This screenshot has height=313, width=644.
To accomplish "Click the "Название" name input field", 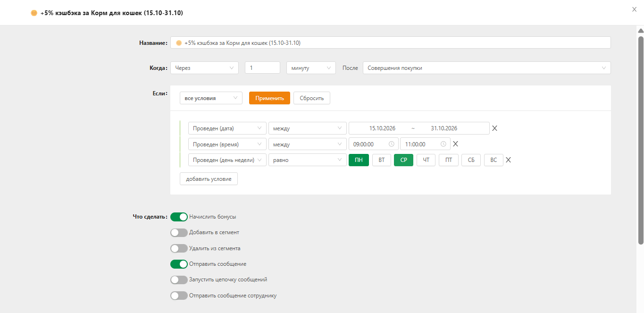I will point(391,43).
